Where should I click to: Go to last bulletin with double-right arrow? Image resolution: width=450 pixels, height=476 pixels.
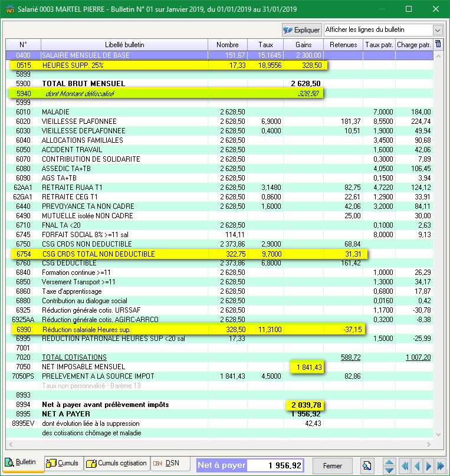(441, 466)
